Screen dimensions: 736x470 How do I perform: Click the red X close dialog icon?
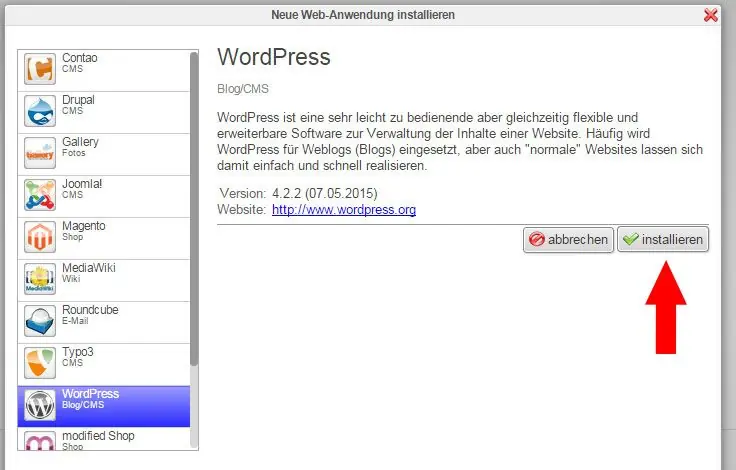point(711,15)
